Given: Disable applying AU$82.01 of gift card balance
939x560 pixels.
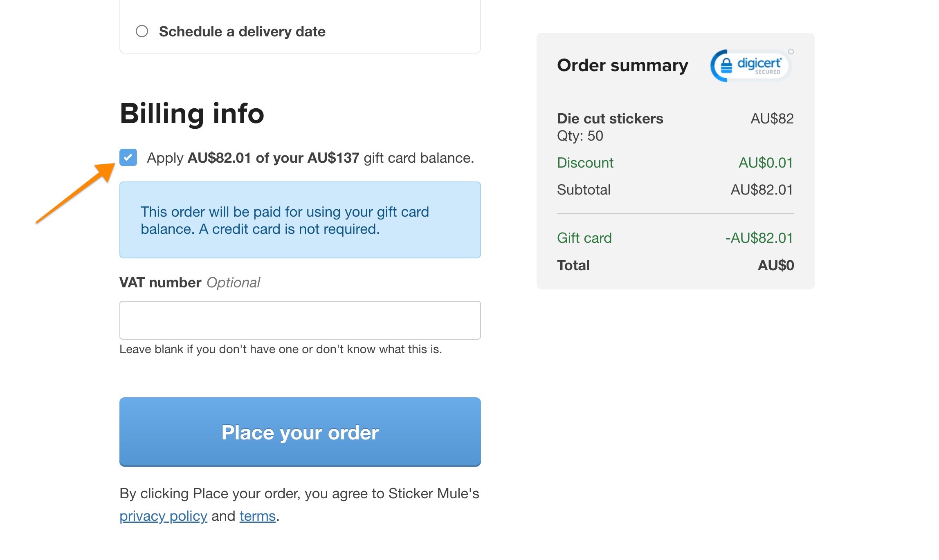Looking at the screenshot, I should coord(128,157).
